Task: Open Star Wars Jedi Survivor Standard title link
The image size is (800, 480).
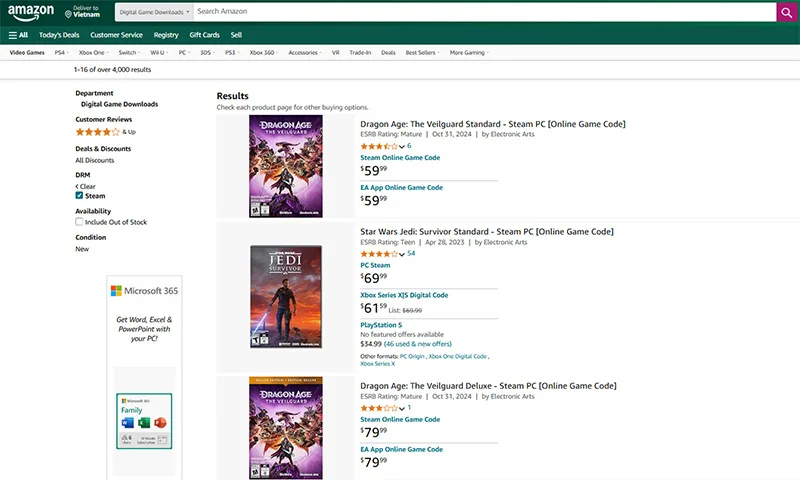Action: pyautogui.click(x=487, y=232)
